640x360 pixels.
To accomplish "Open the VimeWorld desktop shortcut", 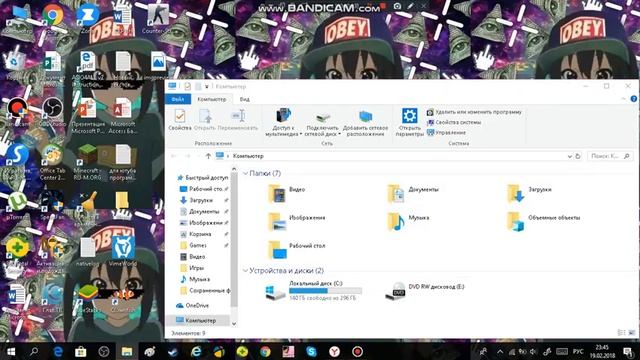I will (x=122, y=251).
